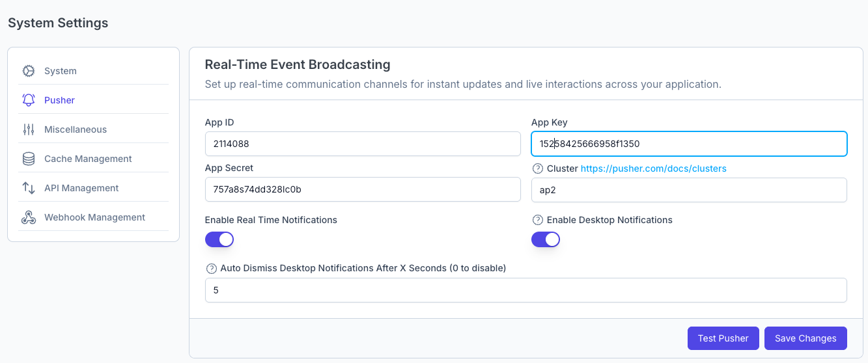Screen dimensions: 868x363
Task: Click help icon beside Enable Desktop Notifications
Action: tap(538, 220)
